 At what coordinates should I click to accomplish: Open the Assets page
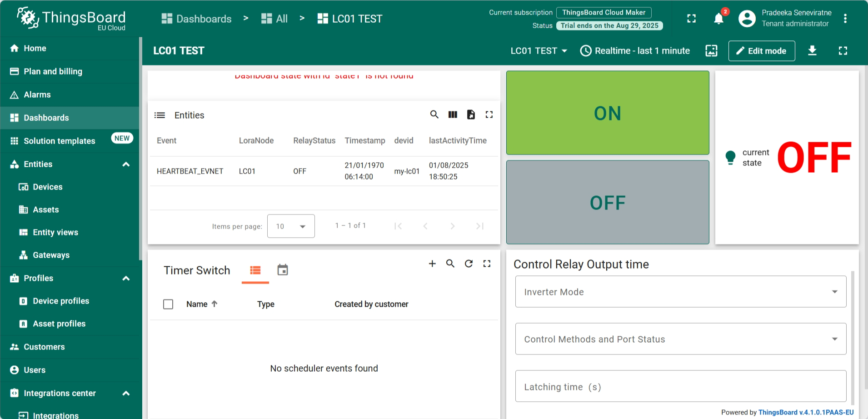point(70,209)
